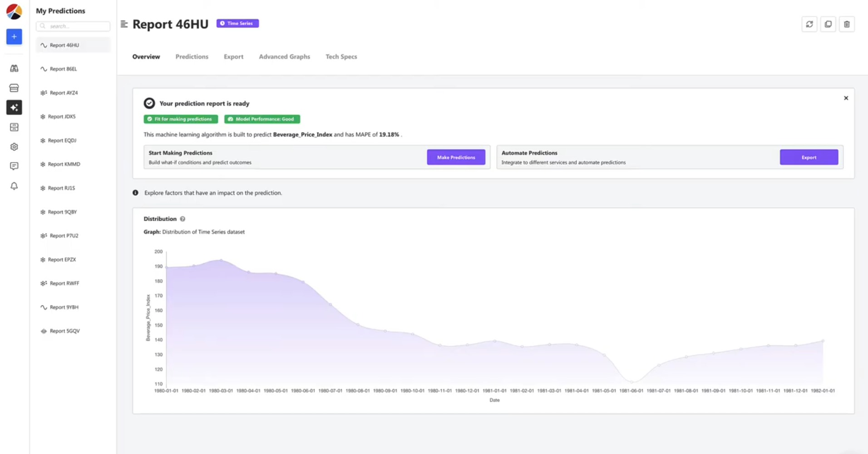Open the notifications bell icon
The image size is (868, 454).
pyautogui.click(x=14, y=186)
